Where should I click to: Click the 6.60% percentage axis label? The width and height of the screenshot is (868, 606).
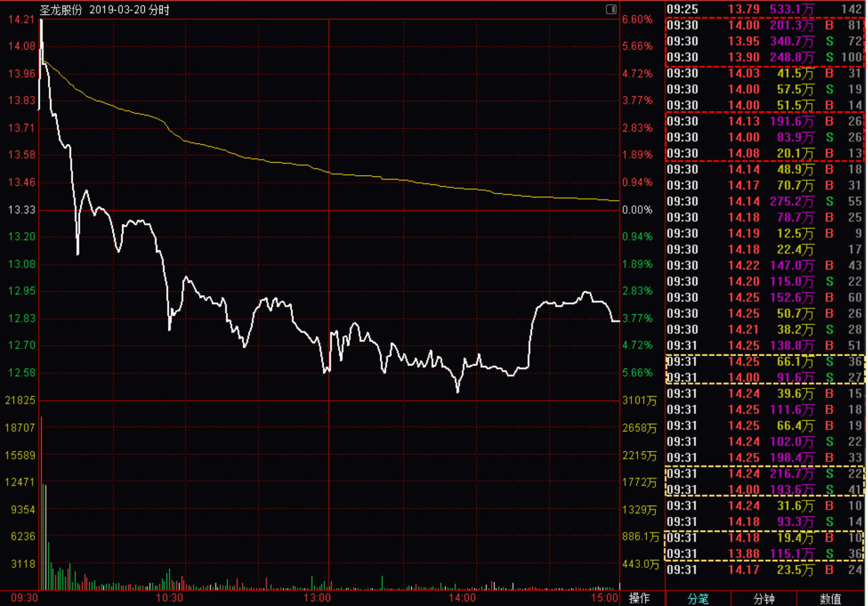(x=637, y=19)
